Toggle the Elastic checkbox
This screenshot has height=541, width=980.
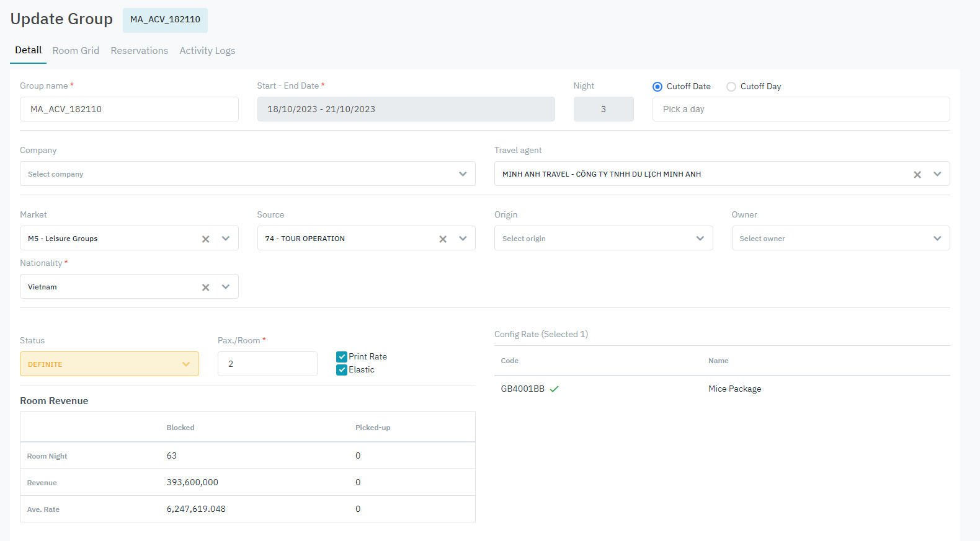coord(342,370)
